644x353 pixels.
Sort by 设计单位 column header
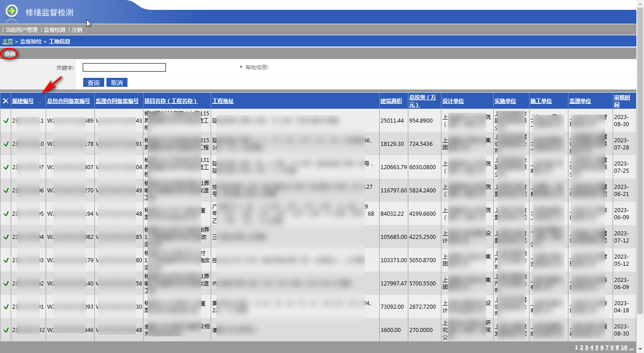(453, 101)
